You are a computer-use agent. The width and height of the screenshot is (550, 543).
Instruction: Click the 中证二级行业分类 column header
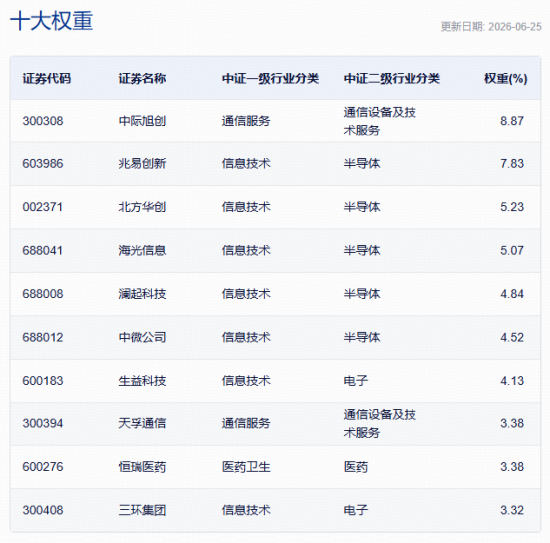tap(391, 78)
